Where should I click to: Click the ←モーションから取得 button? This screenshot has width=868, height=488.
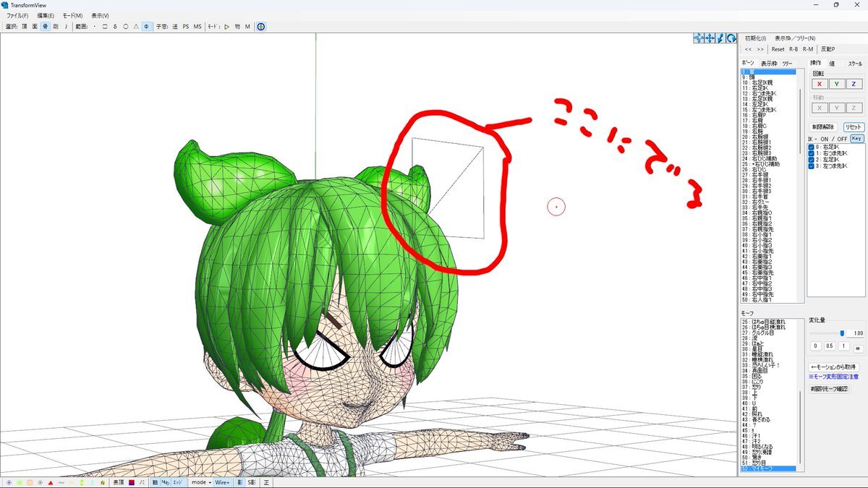click(835, 367)
